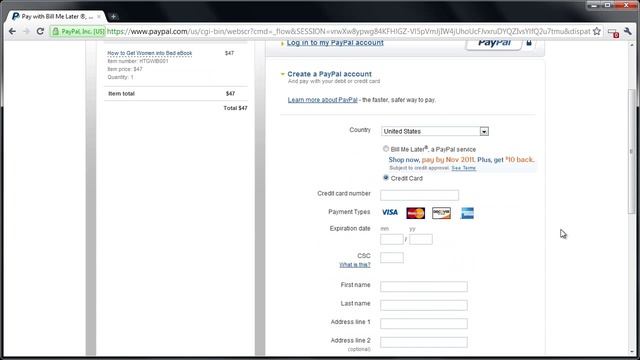This screenshot has width=640, height=360.
Task: Click the browser address bar URL
Action: pos(348,31)
